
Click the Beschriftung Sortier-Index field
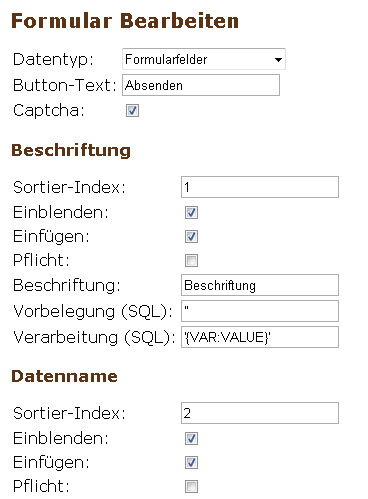pyautogui.click(x=260, y=187)
